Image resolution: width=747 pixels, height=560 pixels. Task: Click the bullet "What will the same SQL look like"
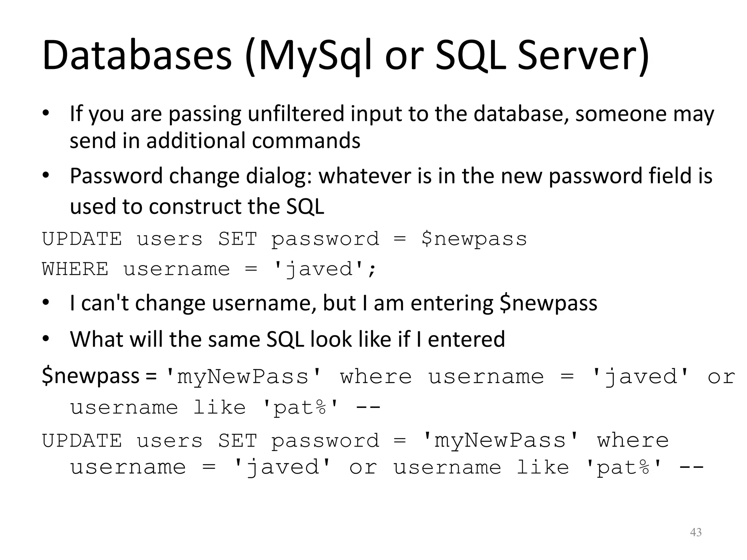pos(287,339)
